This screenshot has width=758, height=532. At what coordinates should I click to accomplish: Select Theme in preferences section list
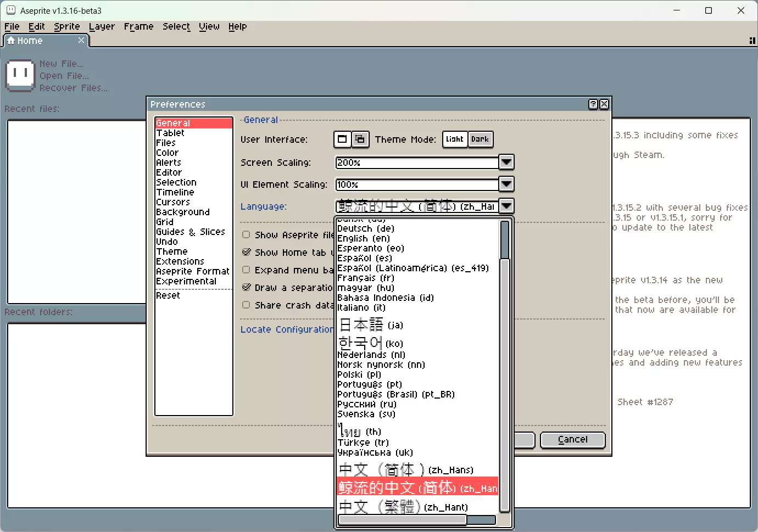click(172, 251)
